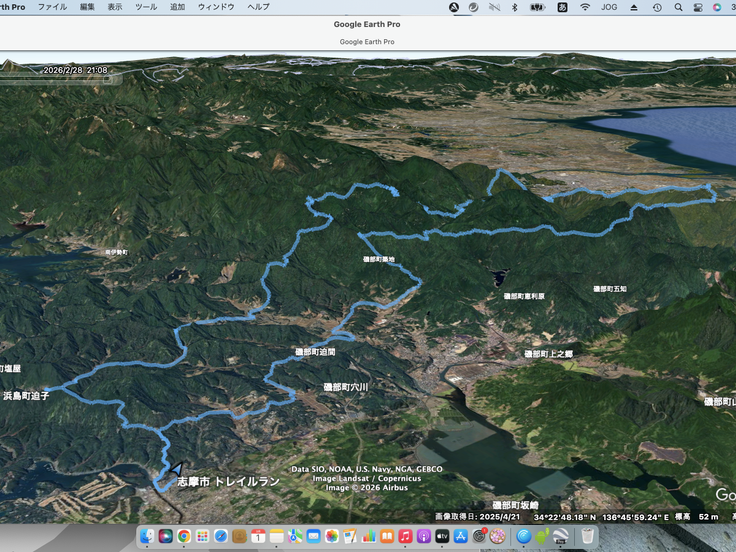
Task: Toggle the Wi-Fi menu bar icon
Action: (x=585, y=7)
